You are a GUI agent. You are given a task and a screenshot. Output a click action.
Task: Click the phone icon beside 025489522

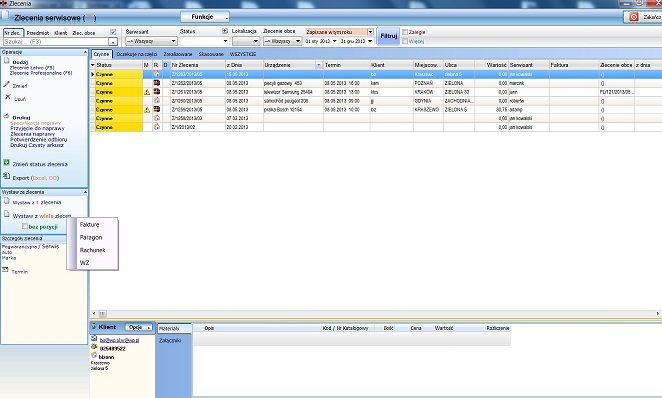[94, 347]
